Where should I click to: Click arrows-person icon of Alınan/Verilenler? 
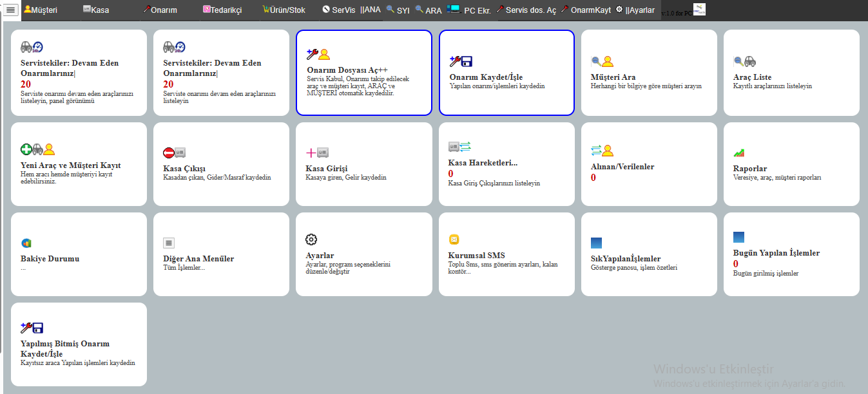(x=602, y=151)
